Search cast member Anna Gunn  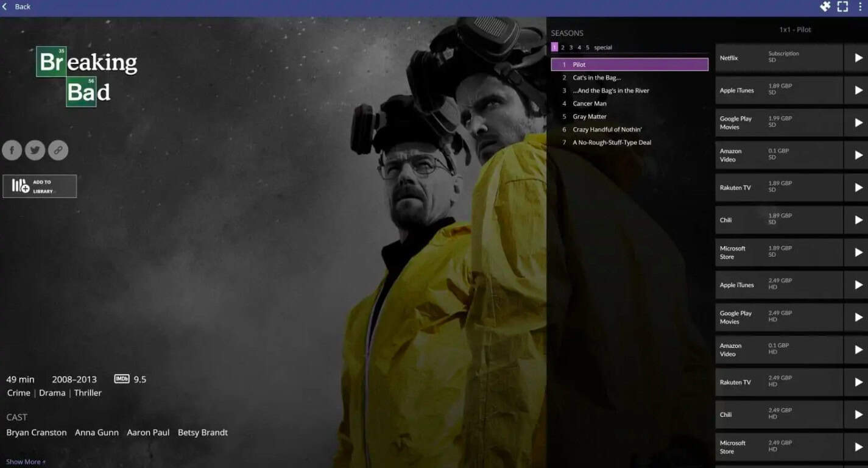(x=97, y=433)
